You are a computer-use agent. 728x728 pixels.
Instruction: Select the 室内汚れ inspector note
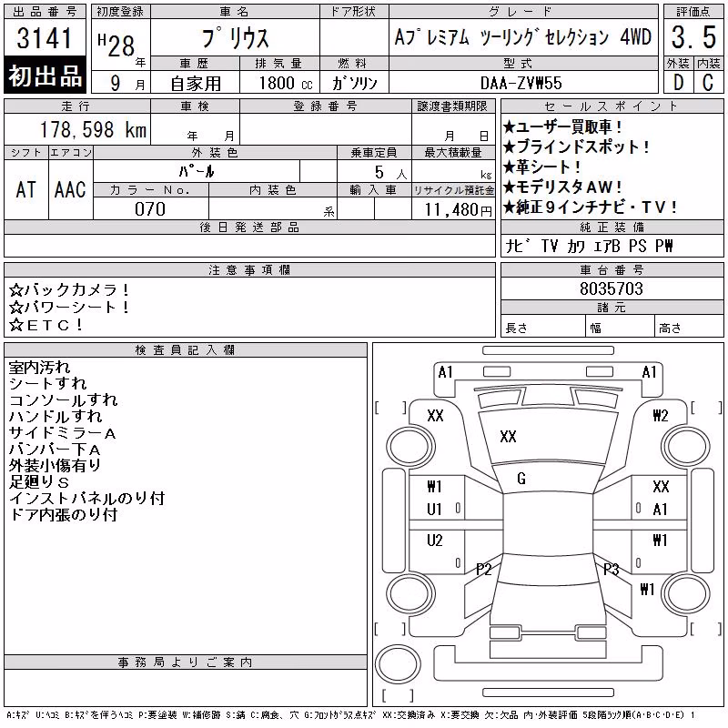click(x=39, y=368)
